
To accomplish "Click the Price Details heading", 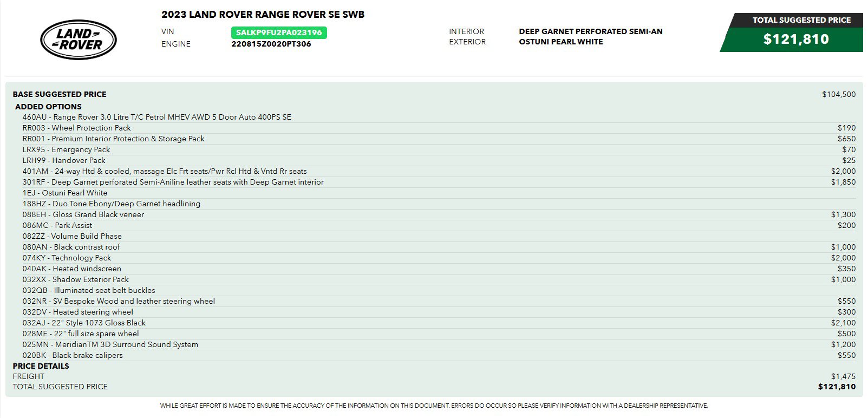I will (x=41, y=366).
